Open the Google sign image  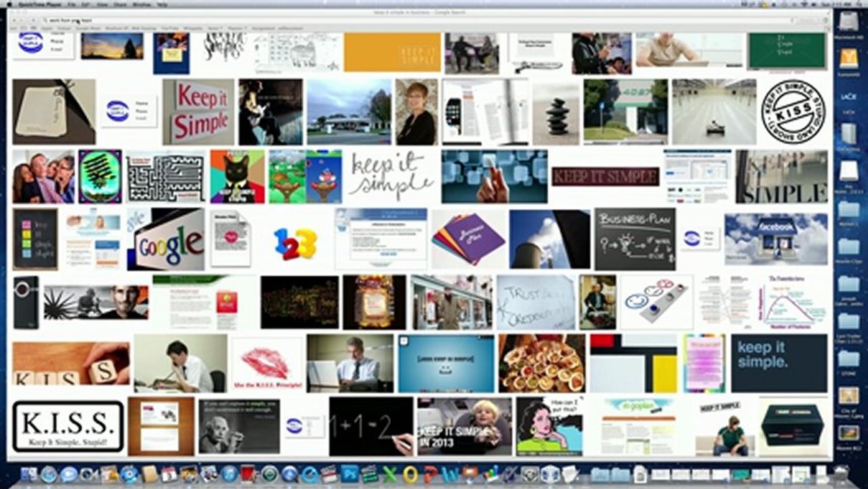[166, 239]
